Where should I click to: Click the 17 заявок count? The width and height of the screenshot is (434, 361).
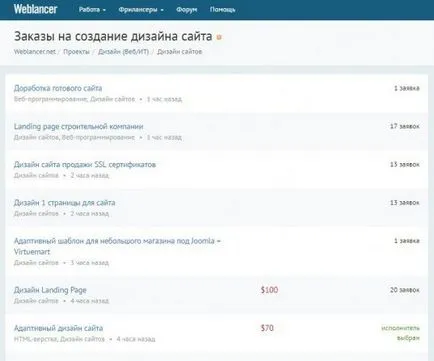(405, 126)
